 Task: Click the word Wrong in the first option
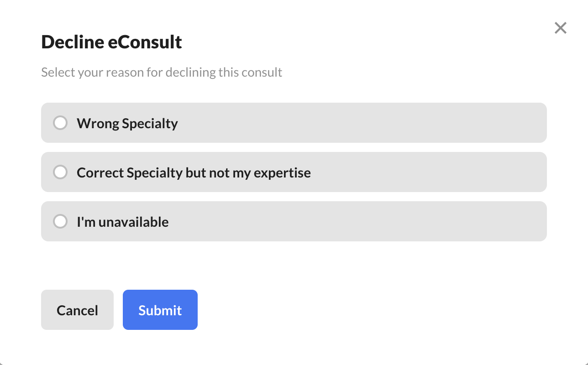pyautogui.click(x=97, y=124)
